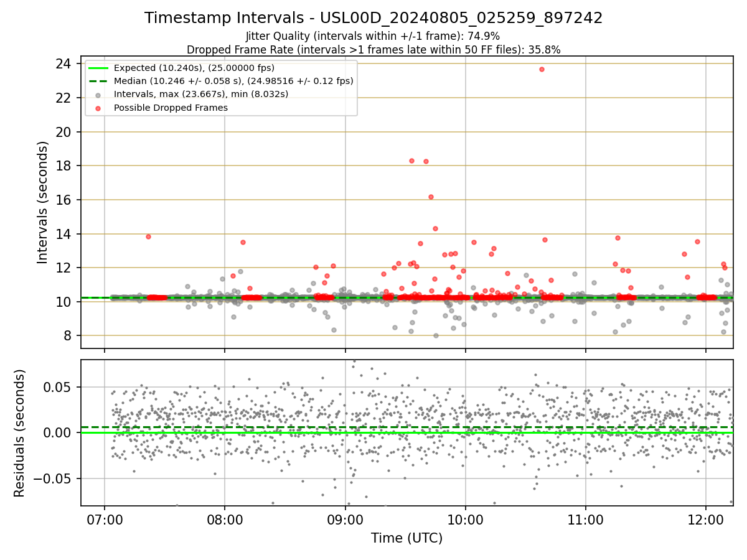Click the Dropped Frame Rate 35.8% subtitle

coord(374,50)
